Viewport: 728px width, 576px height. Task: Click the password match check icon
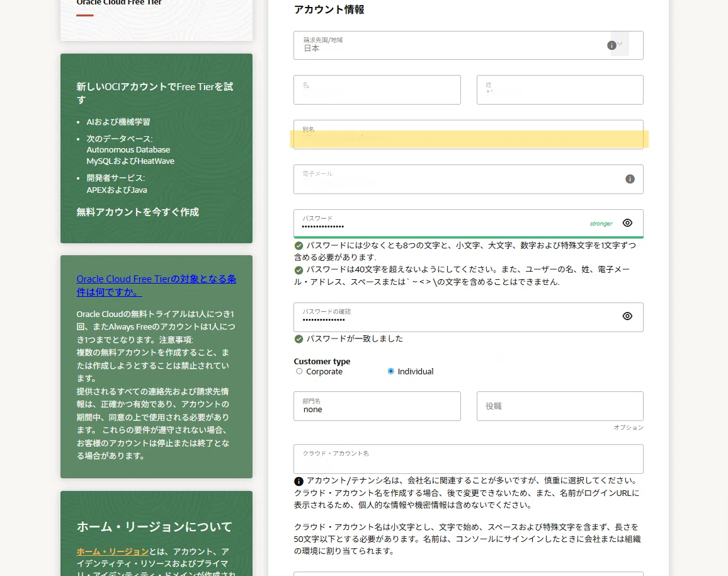(299, 339)
